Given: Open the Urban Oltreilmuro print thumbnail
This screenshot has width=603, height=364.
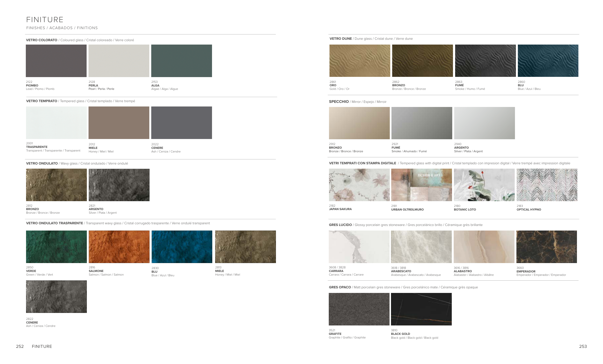Looking at the screenshot, I should coord(421,185).
